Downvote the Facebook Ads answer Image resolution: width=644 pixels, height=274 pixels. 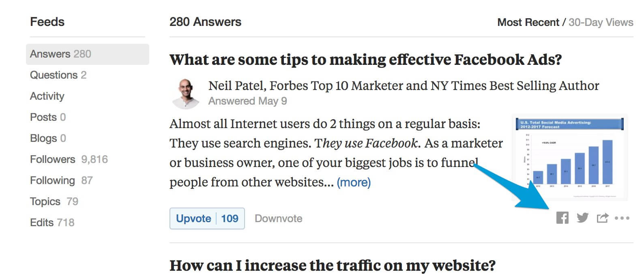(x=279, y=218)
